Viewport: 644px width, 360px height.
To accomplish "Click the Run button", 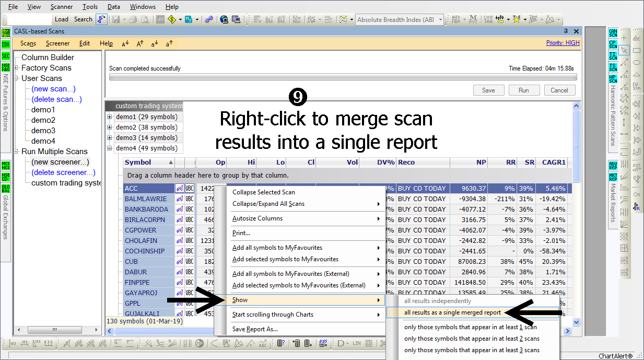I will 524,90.
